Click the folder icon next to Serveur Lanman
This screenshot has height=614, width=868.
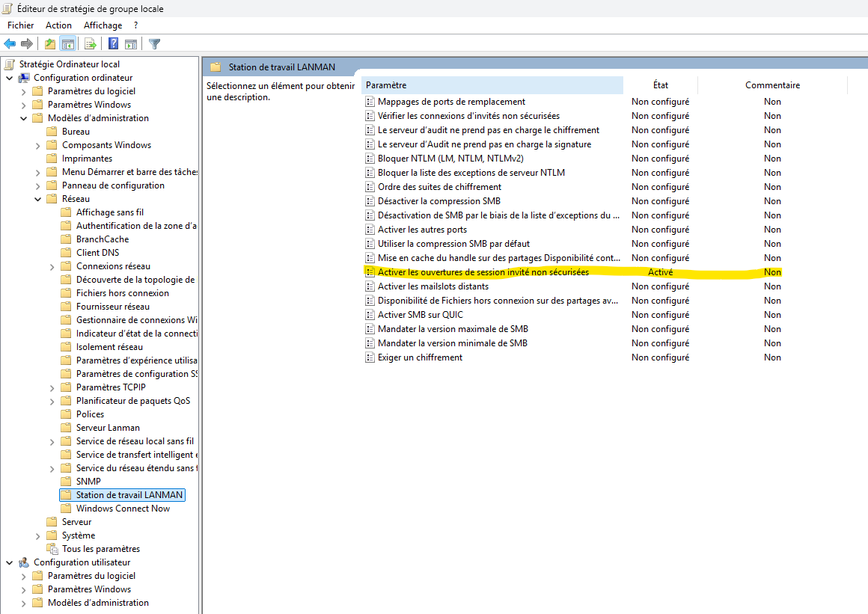pyautogui.click(x=66, y=428)
